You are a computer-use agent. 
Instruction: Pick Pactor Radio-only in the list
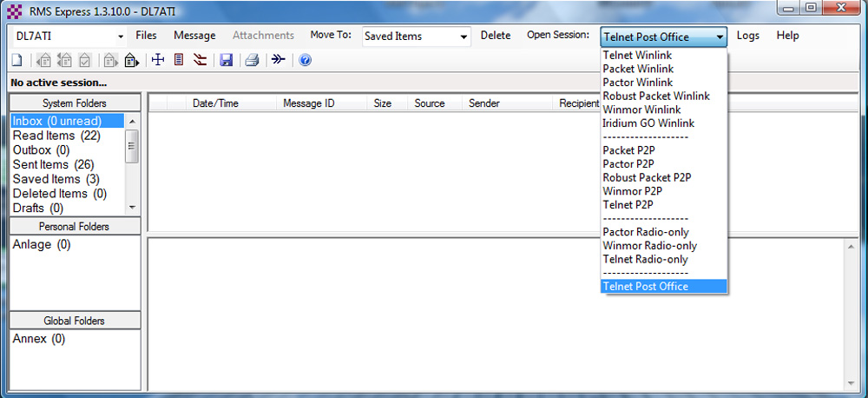click(645, 232)
